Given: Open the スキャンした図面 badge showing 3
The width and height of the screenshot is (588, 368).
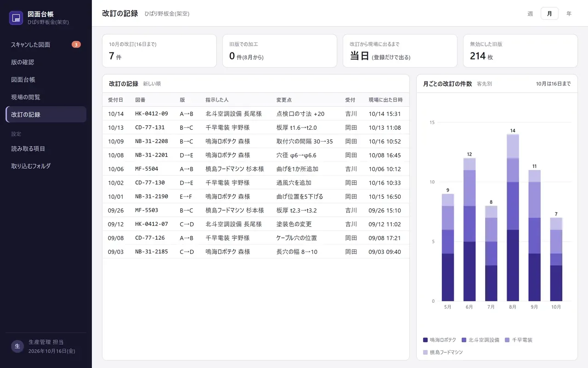Looking at the screenshot, I should coord(76,45).
